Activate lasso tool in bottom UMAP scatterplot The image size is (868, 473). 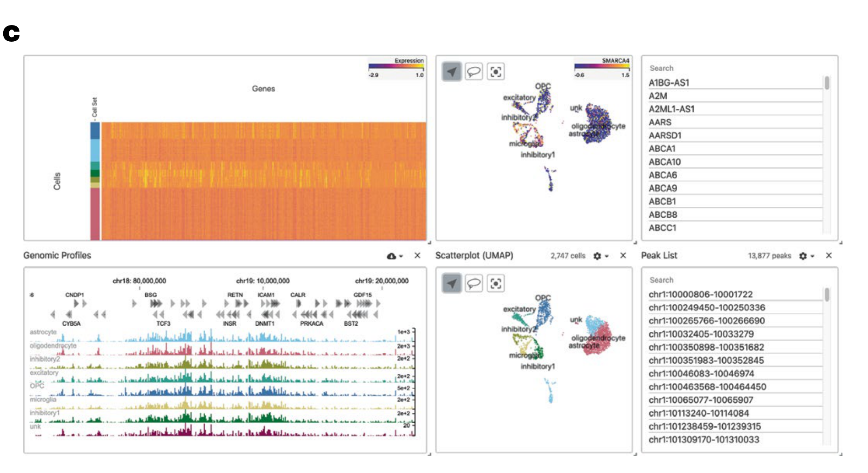(474, 283)
